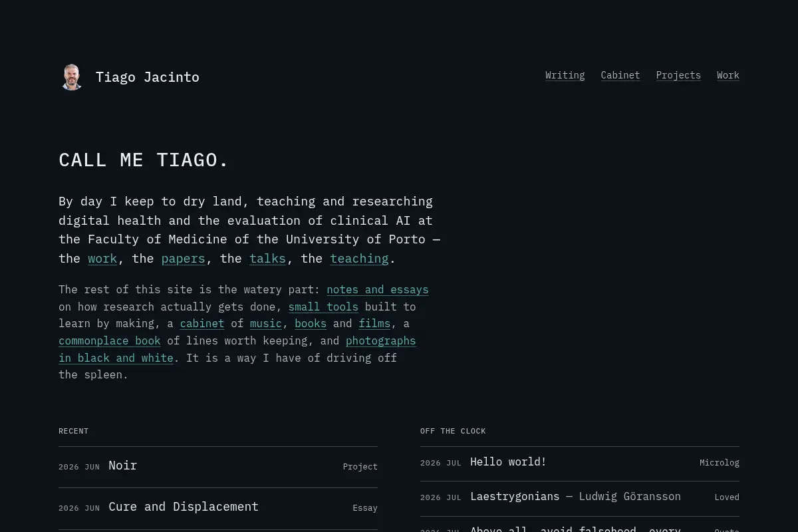The width and height of the screenshot is (798, 532).
Task: Go to the Projects nav item
Action: point(678,75)
